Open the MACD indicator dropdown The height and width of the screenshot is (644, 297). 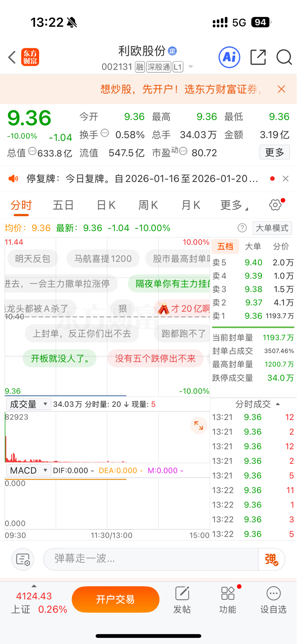(29, 470)
